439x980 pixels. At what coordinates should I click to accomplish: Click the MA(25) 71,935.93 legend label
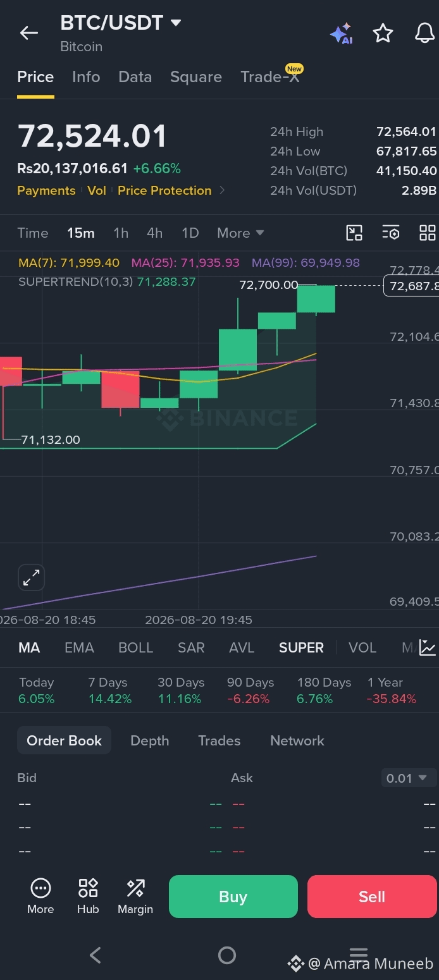pyautogui.click(x=185, y=262)
